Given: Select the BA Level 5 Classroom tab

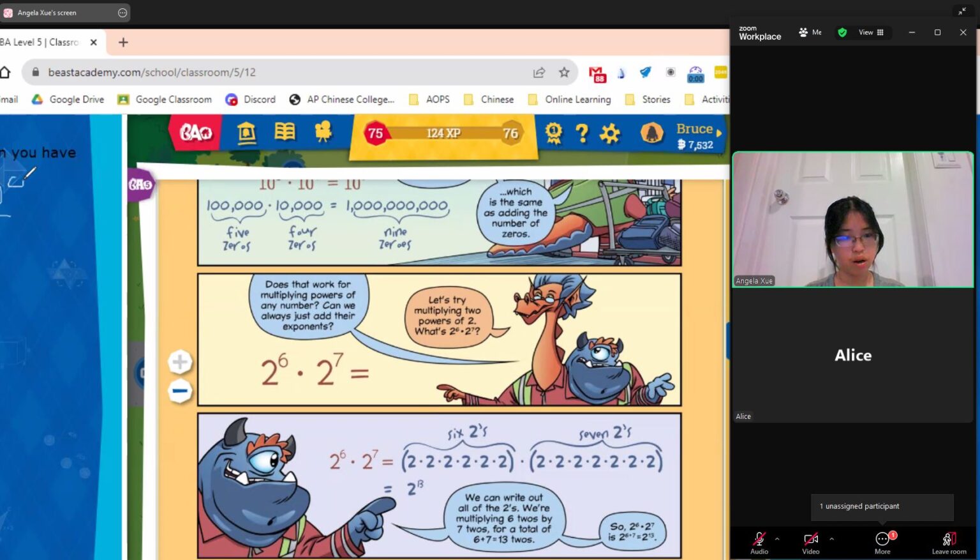Looking at the screenshot, I should 40,42.
